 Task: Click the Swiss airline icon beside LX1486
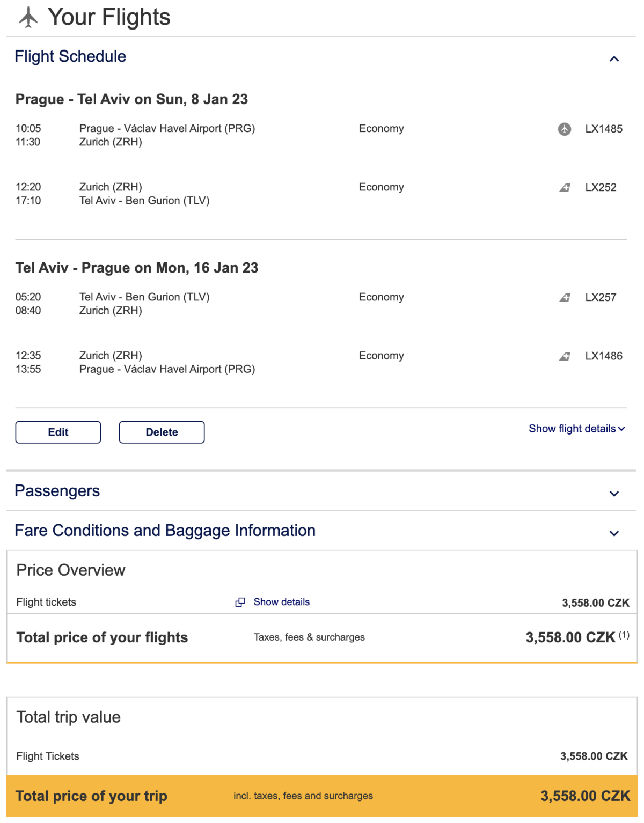(565, 356)
